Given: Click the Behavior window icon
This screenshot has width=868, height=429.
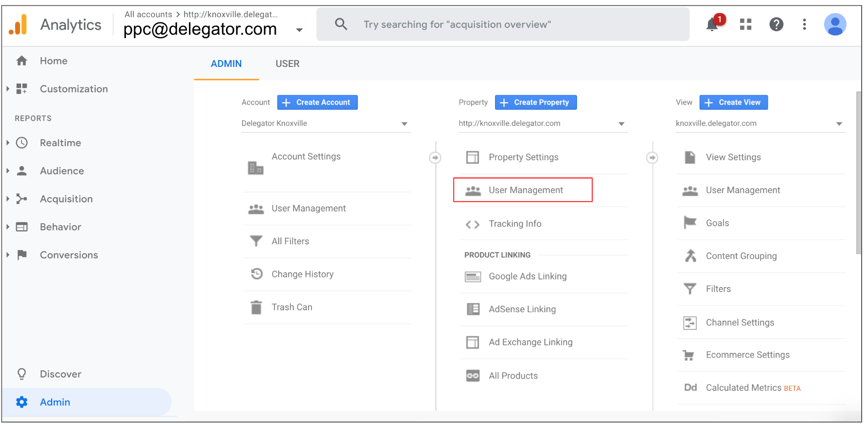Looking at the screenshot, I should coord(21,227).
